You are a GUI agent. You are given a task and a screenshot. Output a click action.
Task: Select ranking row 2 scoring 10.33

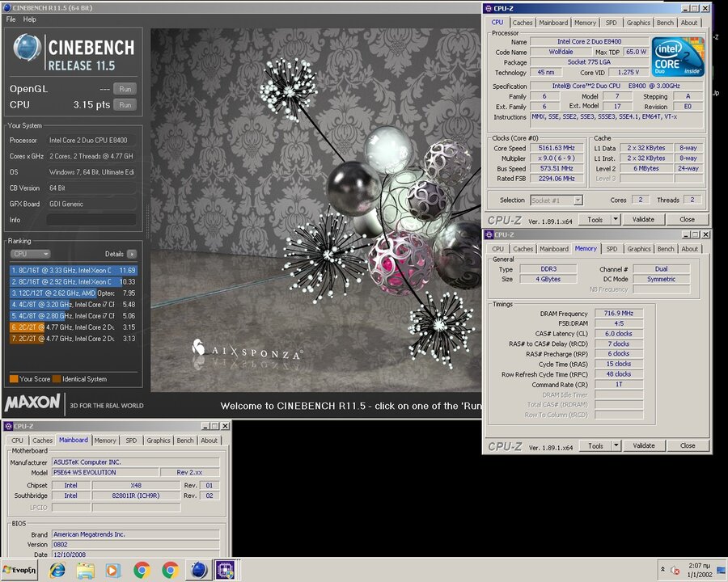pos(74,282)
